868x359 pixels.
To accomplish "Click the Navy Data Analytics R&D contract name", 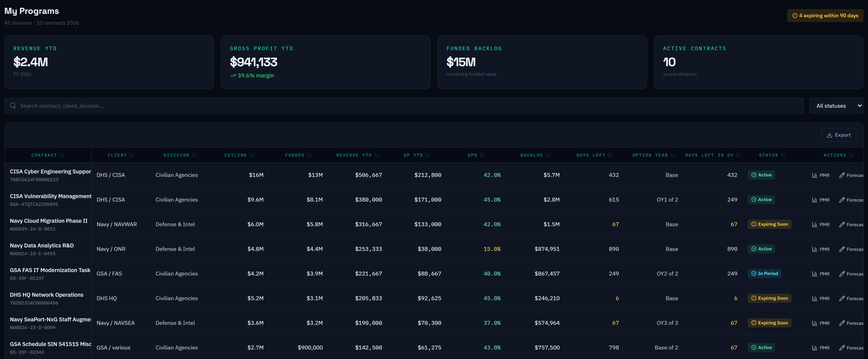I will [x=42, y=245].
